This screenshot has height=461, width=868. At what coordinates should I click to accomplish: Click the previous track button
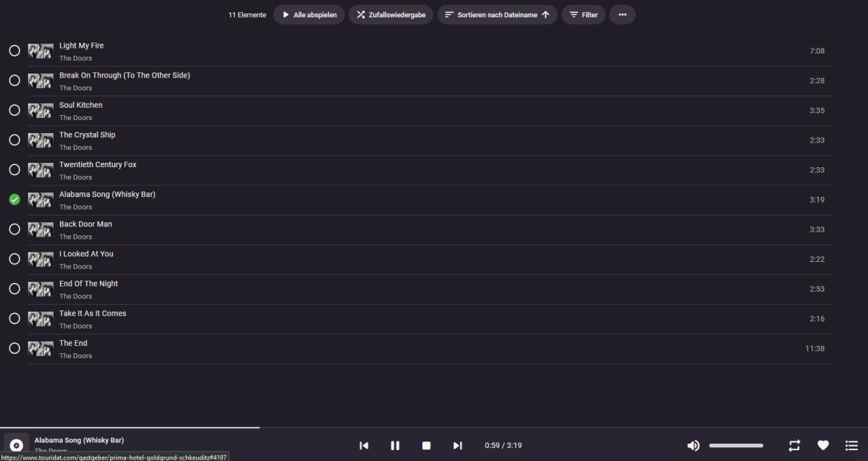[x=364, y=446]
